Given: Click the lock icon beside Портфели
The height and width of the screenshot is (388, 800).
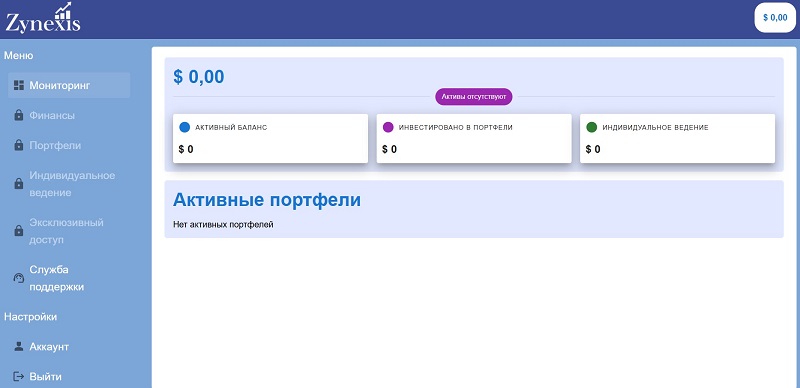Looking at the screenshot, I should point(19,146).
